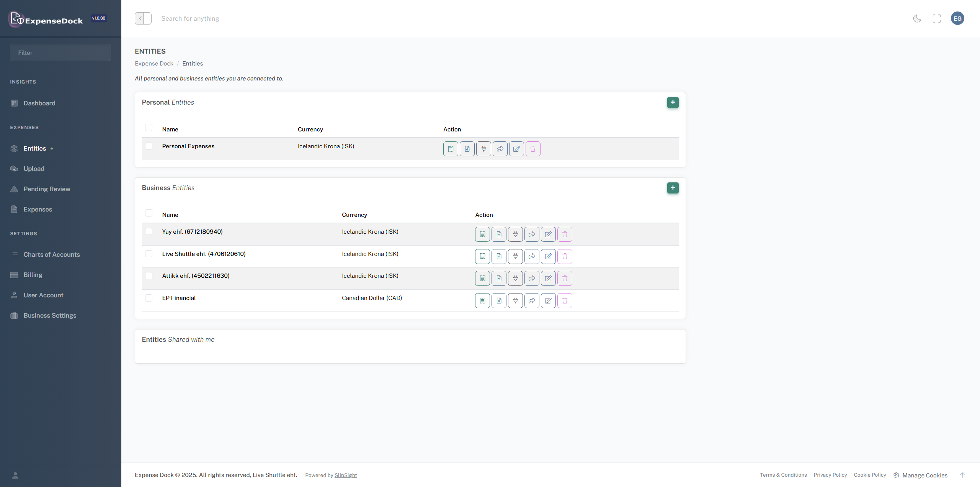The width and height of the screenshot is (980, 487).
Task: Check the EP Financial row checkbox
Action: coord(149,298)
